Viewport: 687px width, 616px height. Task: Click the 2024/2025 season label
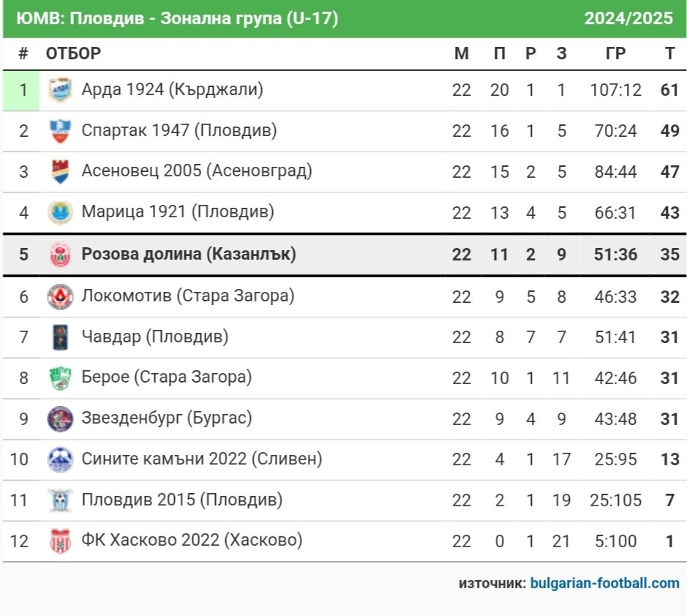tap(628, 18)
